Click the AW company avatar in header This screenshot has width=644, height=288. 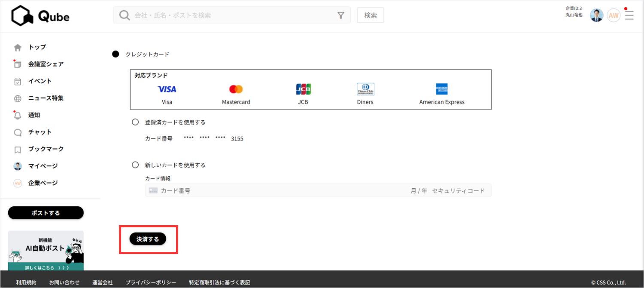[614, 15]
